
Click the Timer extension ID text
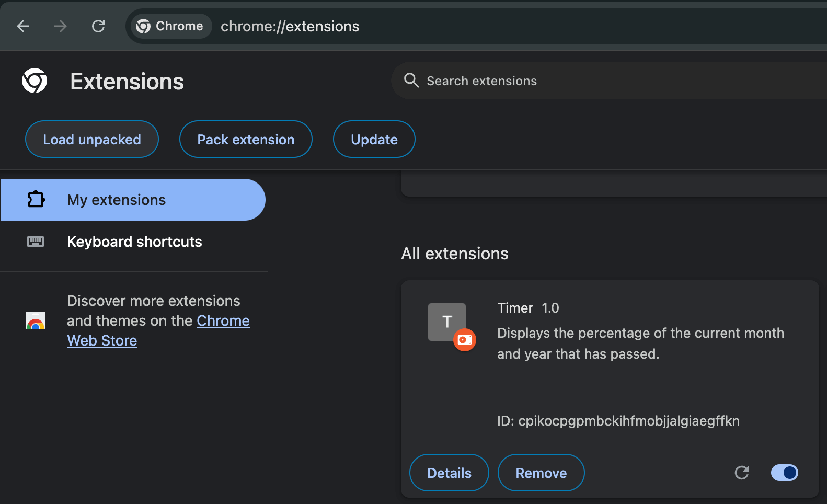[618, 421]
